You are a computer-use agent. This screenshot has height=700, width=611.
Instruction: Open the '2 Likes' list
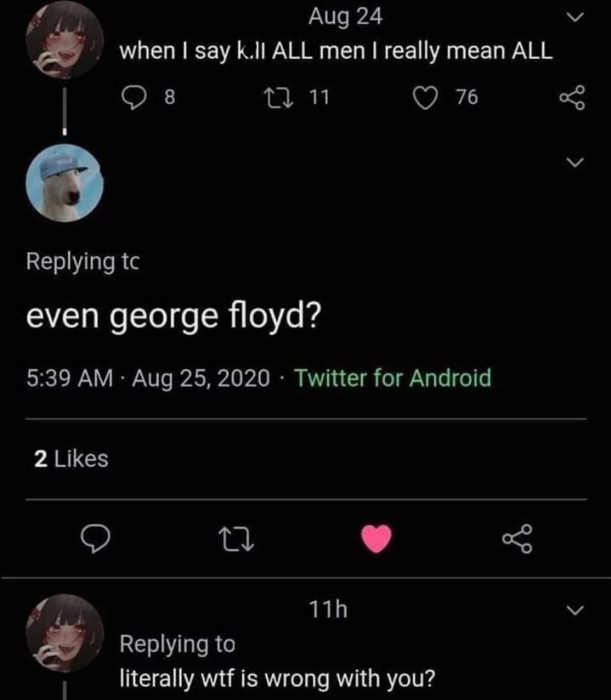coord(71,459)
